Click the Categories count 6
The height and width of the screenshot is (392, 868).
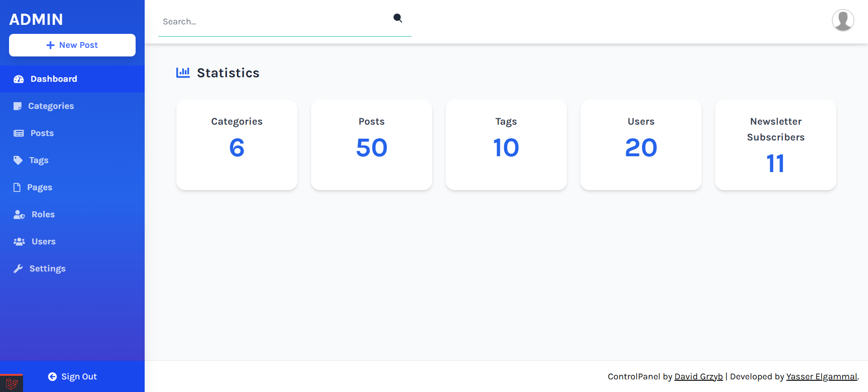click(237, 148)
